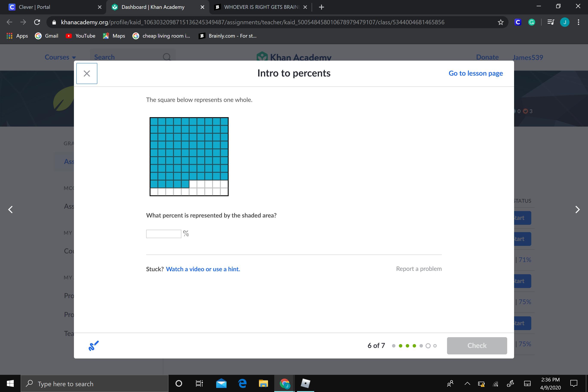Click the percent answer input box
Viewport: 588px width, 392px height.
click(x=164, y=234)
